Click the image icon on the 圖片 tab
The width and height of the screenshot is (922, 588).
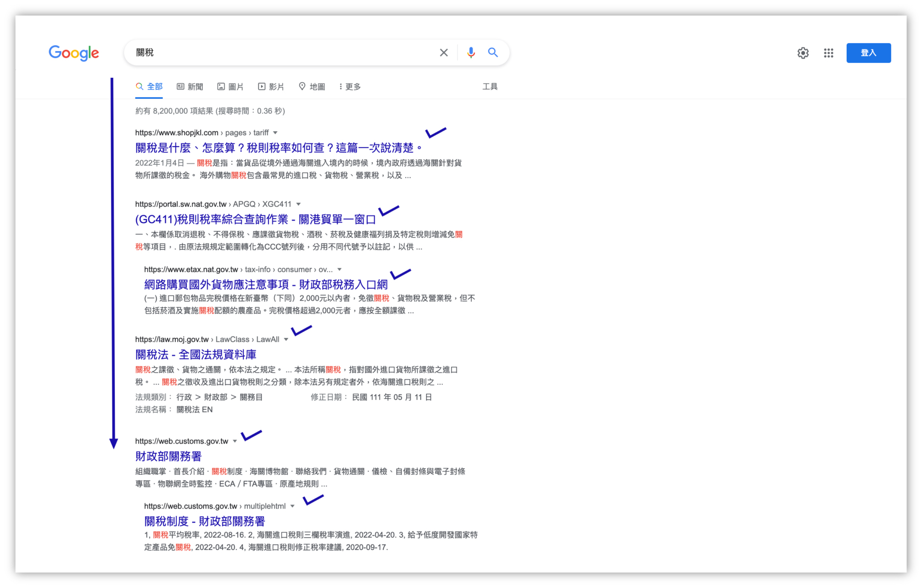(221, 86)
